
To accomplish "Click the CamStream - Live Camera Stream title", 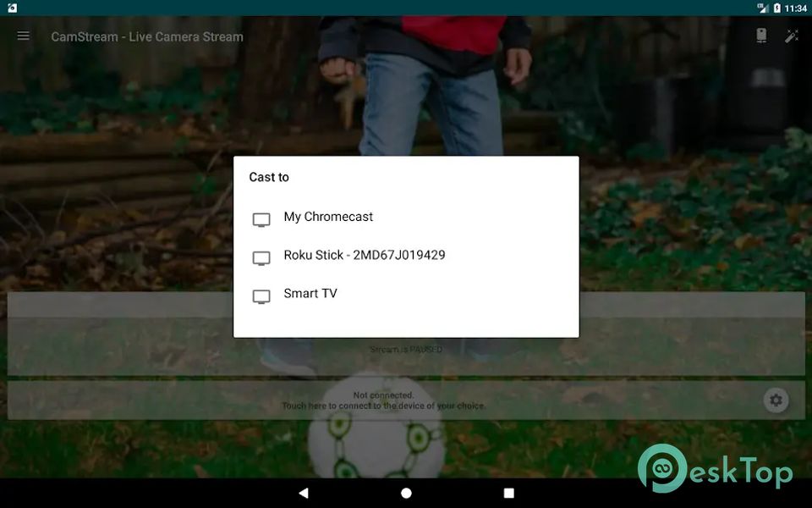I will pos(147,36).
